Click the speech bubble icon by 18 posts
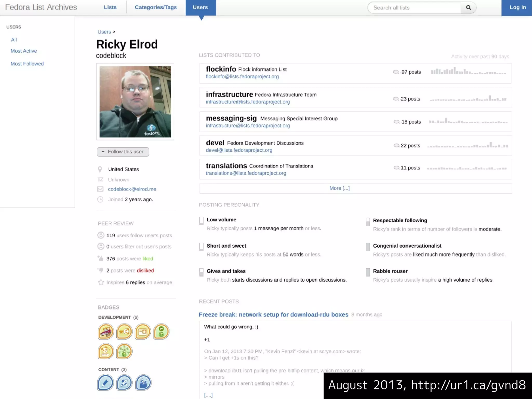 [397, 122]
